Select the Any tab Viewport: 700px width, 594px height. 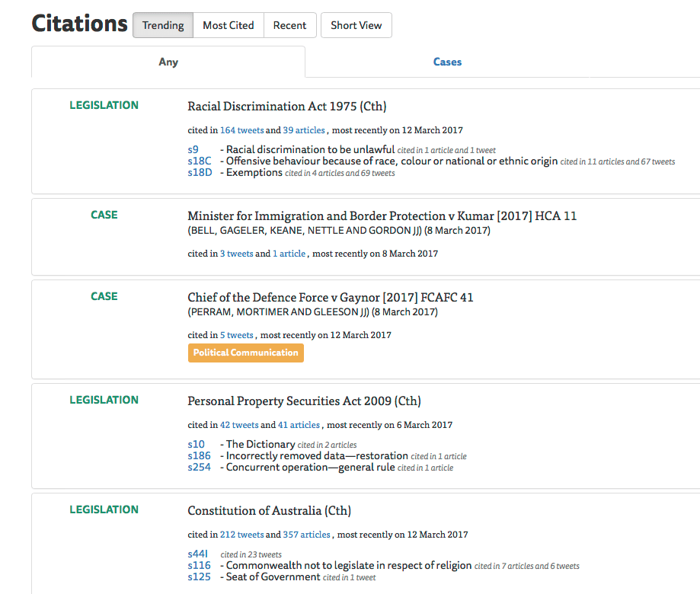pos(168,62)
